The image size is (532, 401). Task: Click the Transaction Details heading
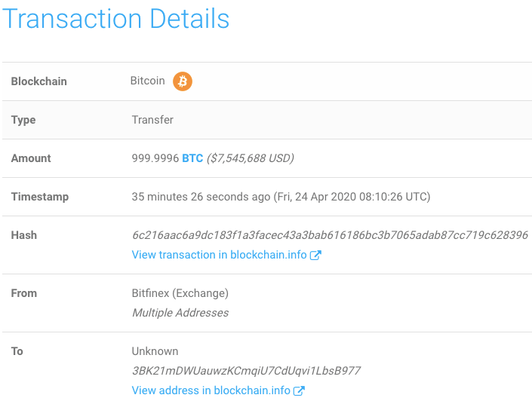click(x=116, y=18)
